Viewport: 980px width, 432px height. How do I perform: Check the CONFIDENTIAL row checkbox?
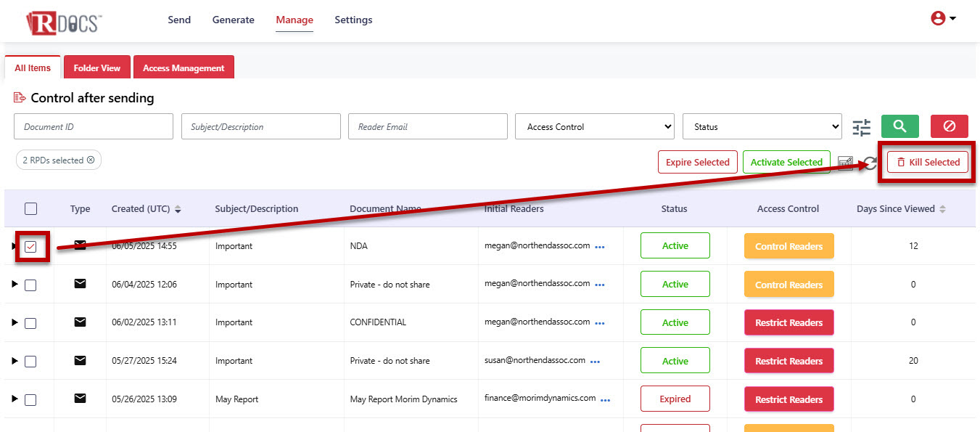click(x=30, y=323)
